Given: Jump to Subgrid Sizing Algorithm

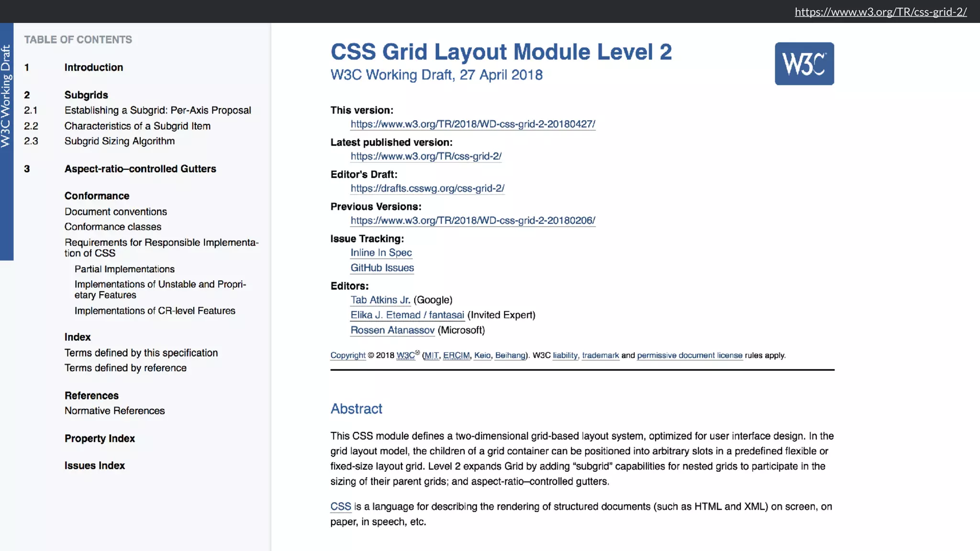Looking at the screenshot, I should pos(119,141).
